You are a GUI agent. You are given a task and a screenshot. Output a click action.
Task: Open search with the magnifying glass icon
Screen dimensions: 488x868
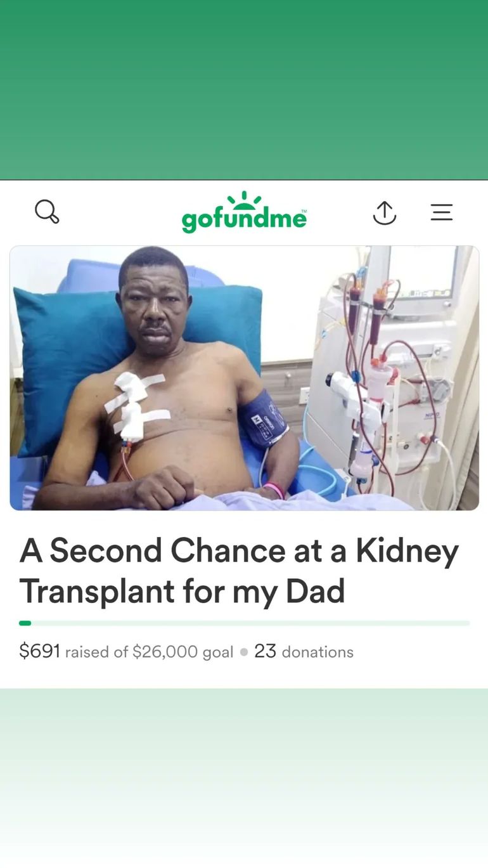[47, 212]
